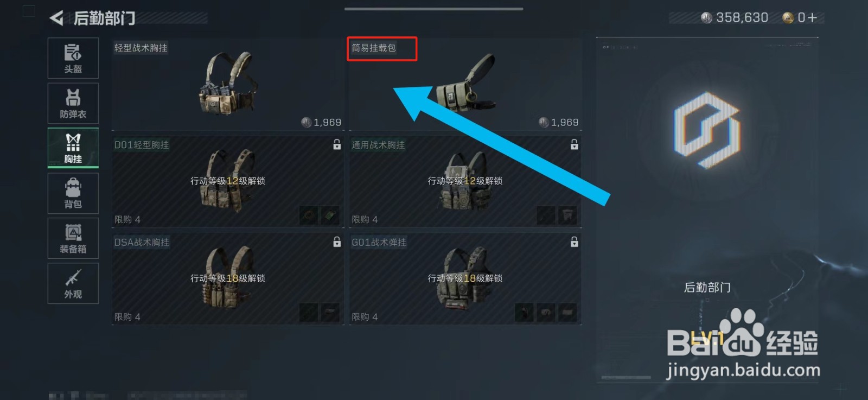
Task: Select the 装备箱 equipment box icon
Action: click(73, 238)
